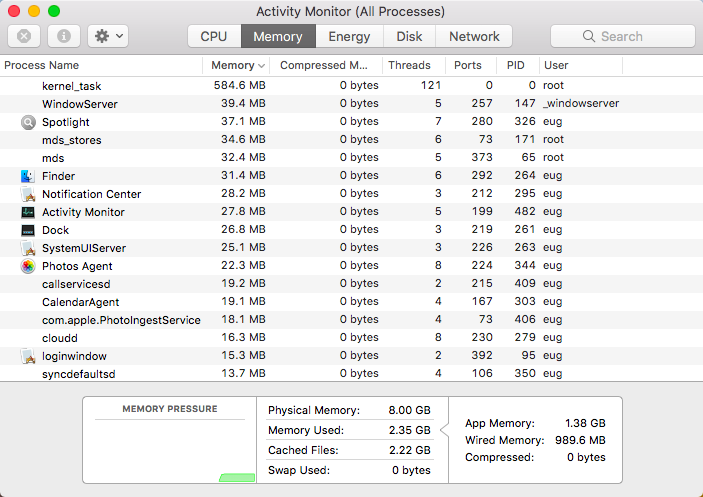Select the Activity Monitor process name

[83, 212]
